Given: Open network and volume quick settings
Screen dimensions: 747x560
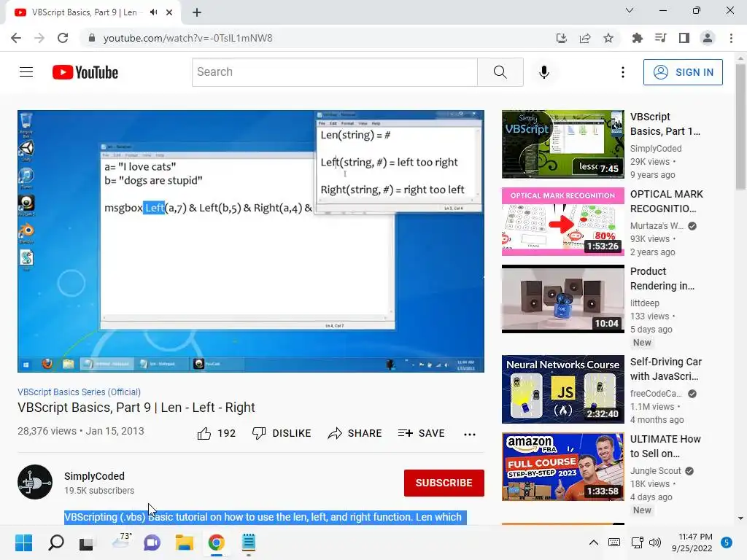Looking at the screenshot, I should tap(646, 542).
